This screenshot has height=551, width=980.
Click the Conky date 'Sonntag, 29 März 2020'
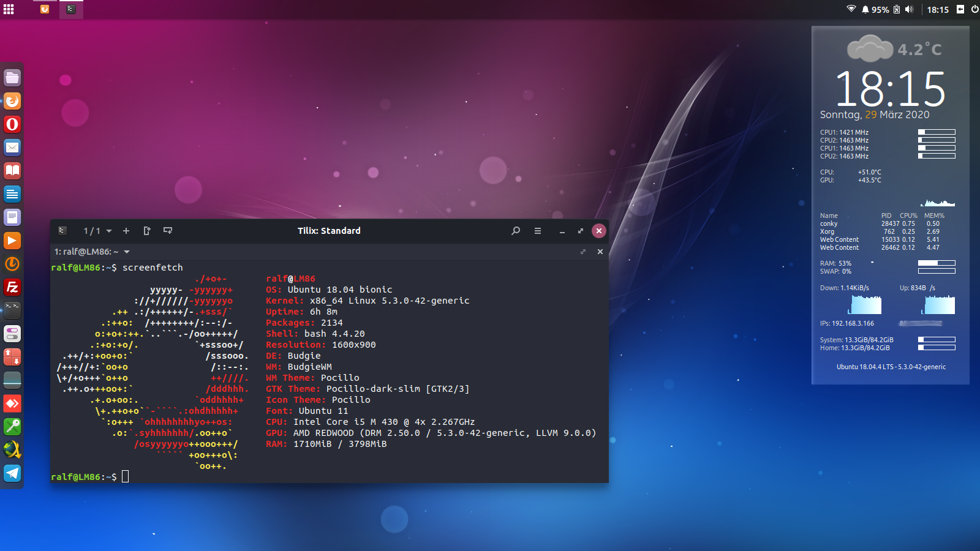point(875,114)
